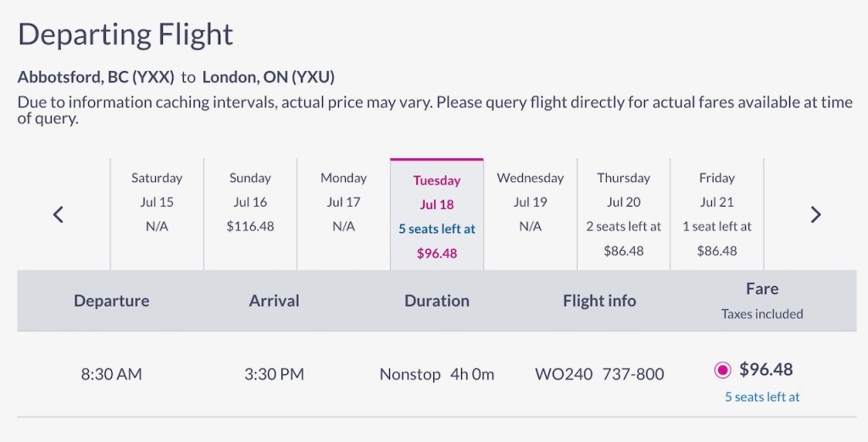Switch to the Monday Jul 17 tab
The width and height of the screenshot is (868, 442).
(x=343, y=214)
